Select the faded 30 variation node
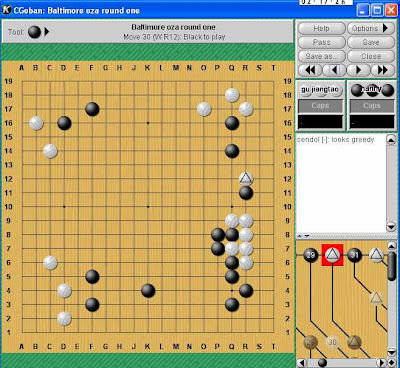This screenshot has height=368, width=400. point(332,342)
